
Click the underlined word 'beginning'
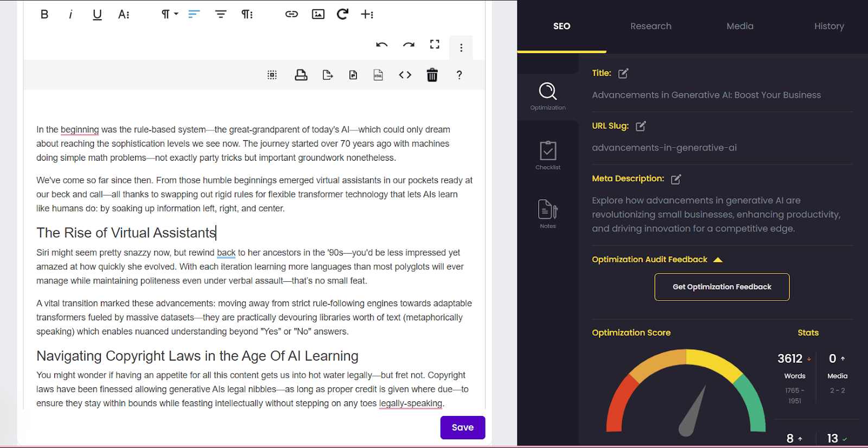click(x=80, y=129)
